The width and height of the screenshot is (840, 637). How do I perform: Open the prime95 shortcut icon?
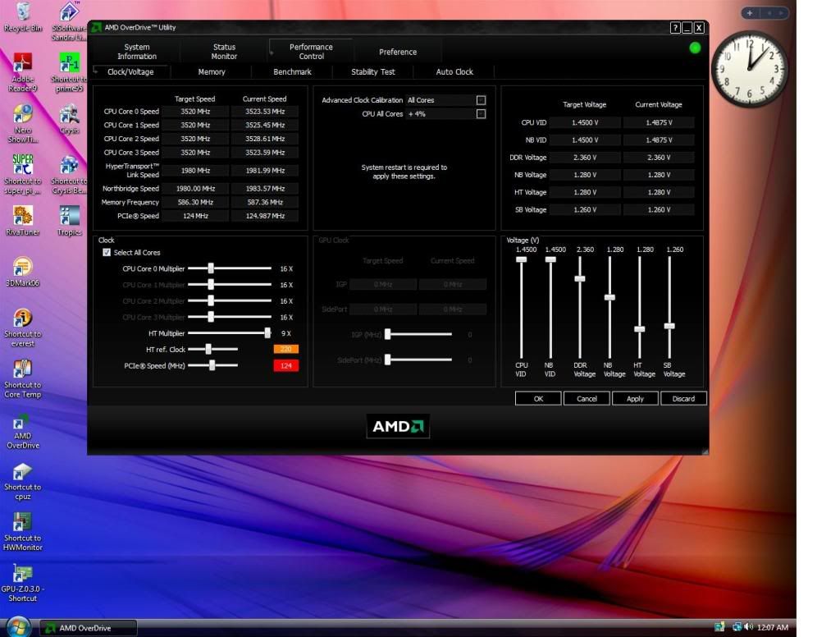point(69,72)
